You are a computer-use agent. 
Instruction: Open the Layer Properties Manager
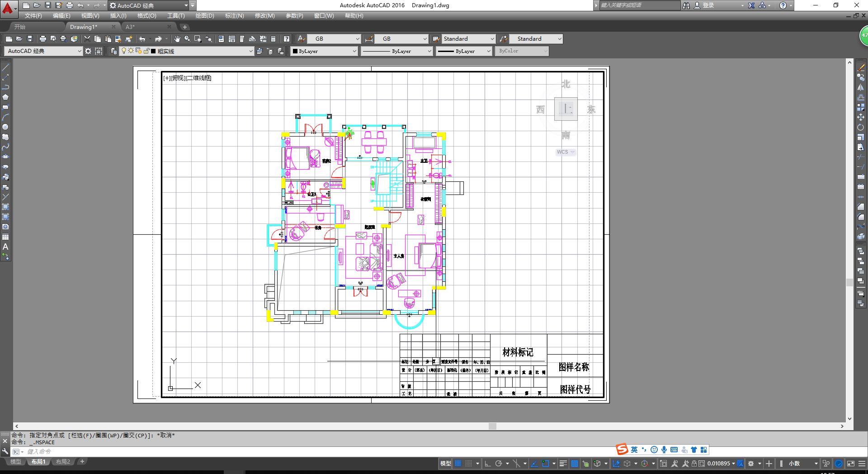point(113,51)
